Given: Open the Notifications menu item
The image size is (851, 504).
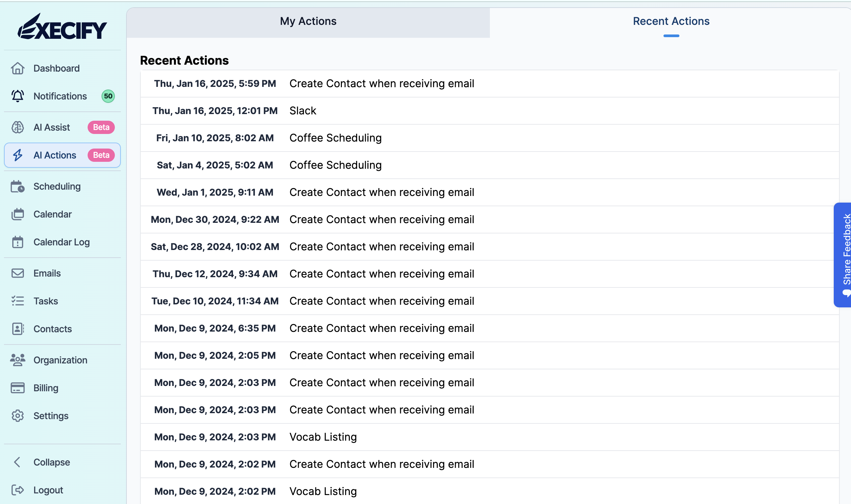Looking at the screenshot, I should pyautogui.click(x=62, y=96).
